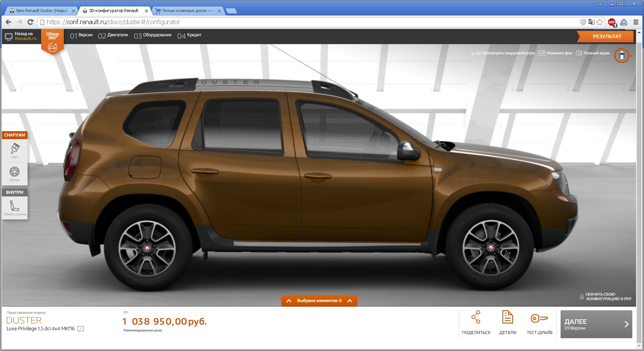The width and height of the screenshot is (644, 351).
Task: Click the РЕЗУЛЬТАТ button
Action: point(605,36)
